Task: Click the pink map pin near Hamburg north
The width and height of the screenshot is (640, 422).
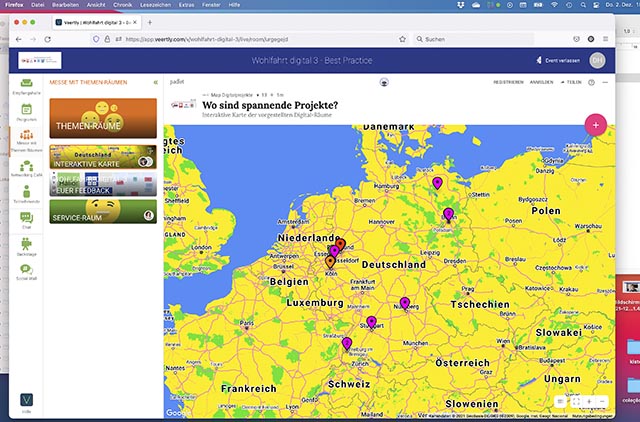Action: point(437,182)
